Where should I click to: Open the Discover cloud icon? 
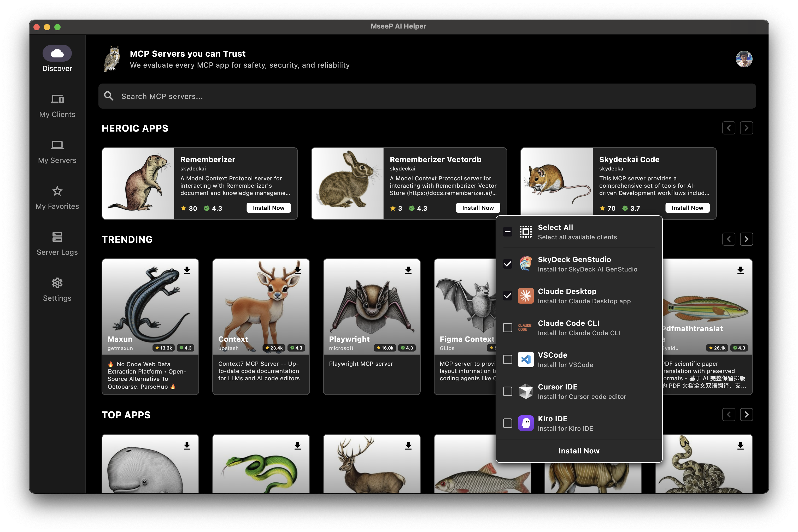(x=57, y=53)
